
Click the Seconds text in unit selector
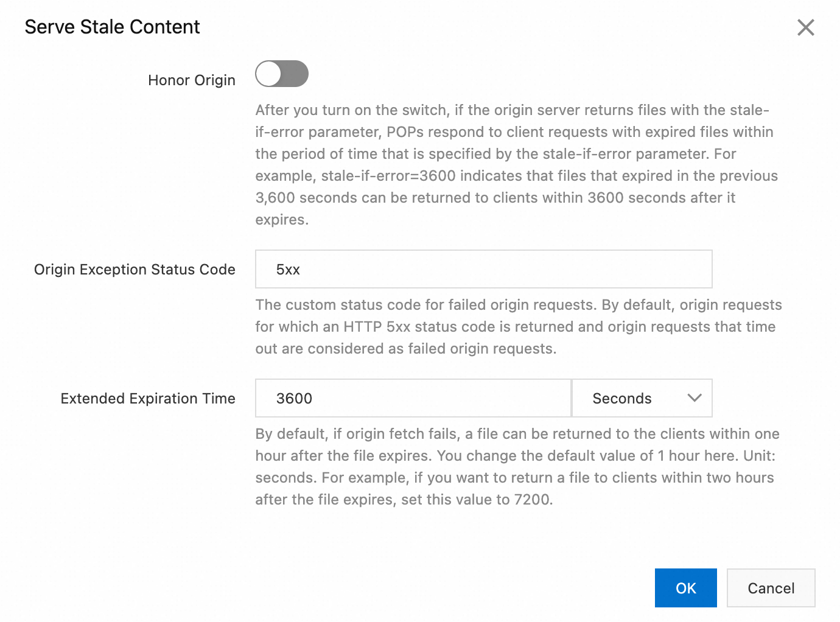pos(621,399)
